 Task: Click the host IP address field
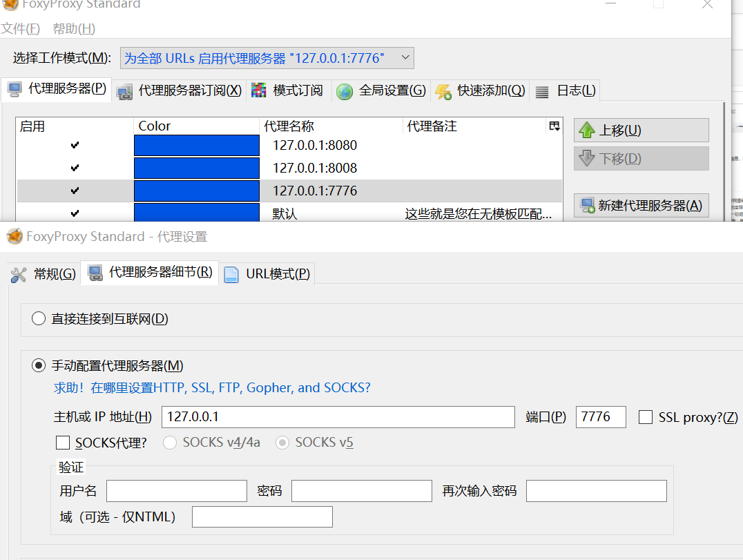(x=338, y=417)
